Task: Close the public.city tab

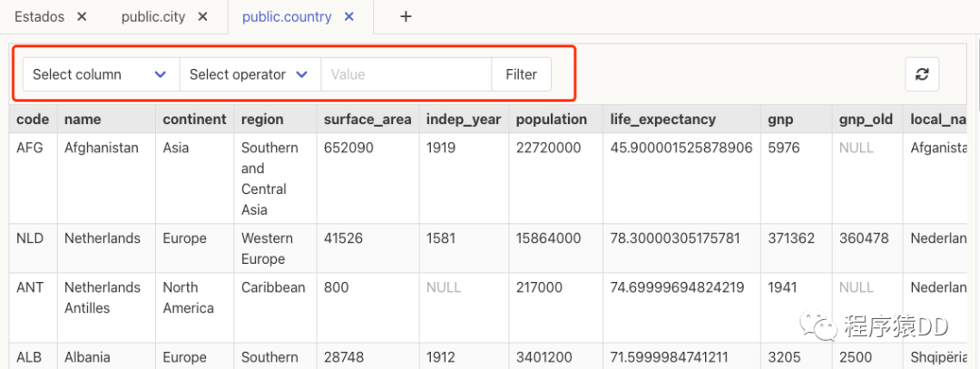Action: [202, 16]
